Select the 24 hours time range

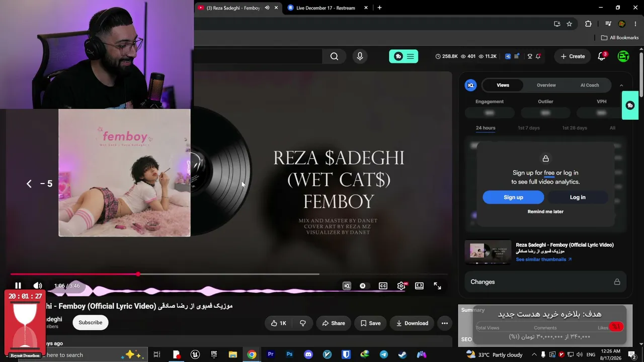pyautogui.click(x=486, y=128)
